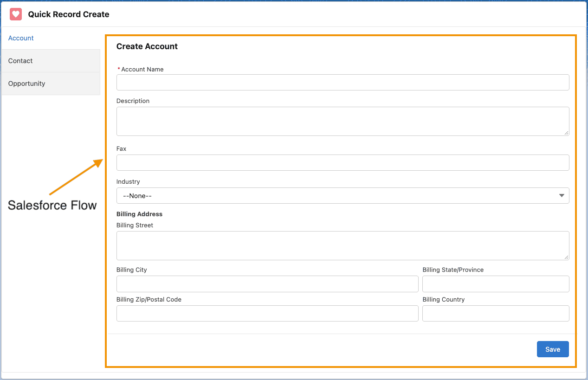
Task: Focus the Fax input field
Action: pos(342,162)
